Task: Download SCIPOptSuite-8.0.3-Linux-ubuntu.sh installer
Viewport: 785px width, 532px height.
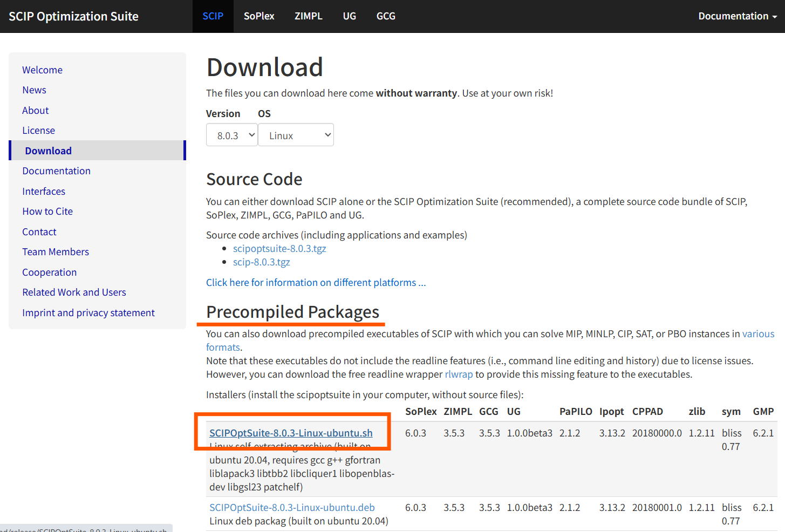Action: click(x=291, y=433)
